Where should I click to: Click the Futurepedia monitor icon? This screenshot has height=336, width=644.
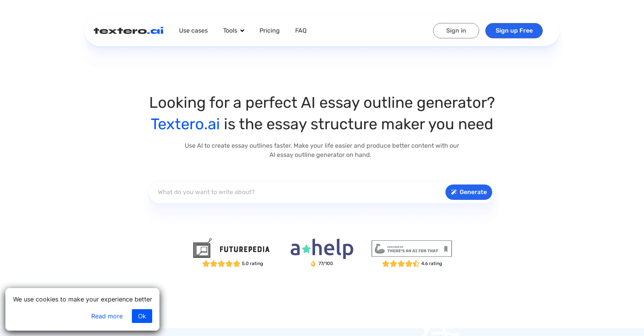tap(202, 249)
